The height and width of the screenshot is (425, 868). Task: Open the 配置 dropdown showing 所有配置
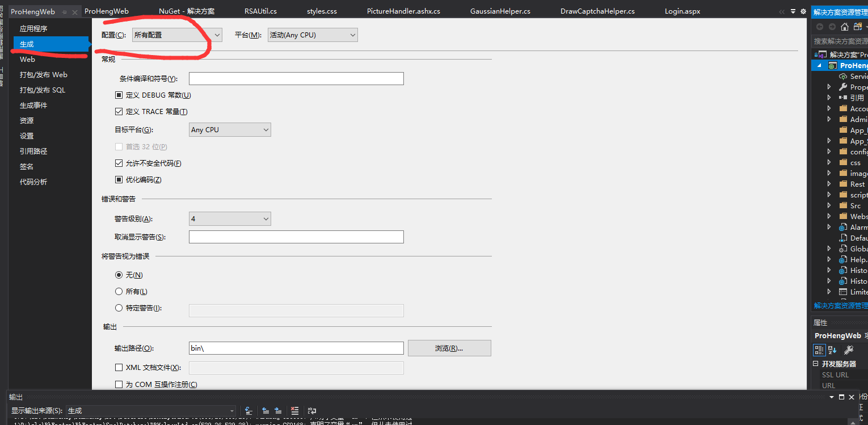[x=177, y=35]
